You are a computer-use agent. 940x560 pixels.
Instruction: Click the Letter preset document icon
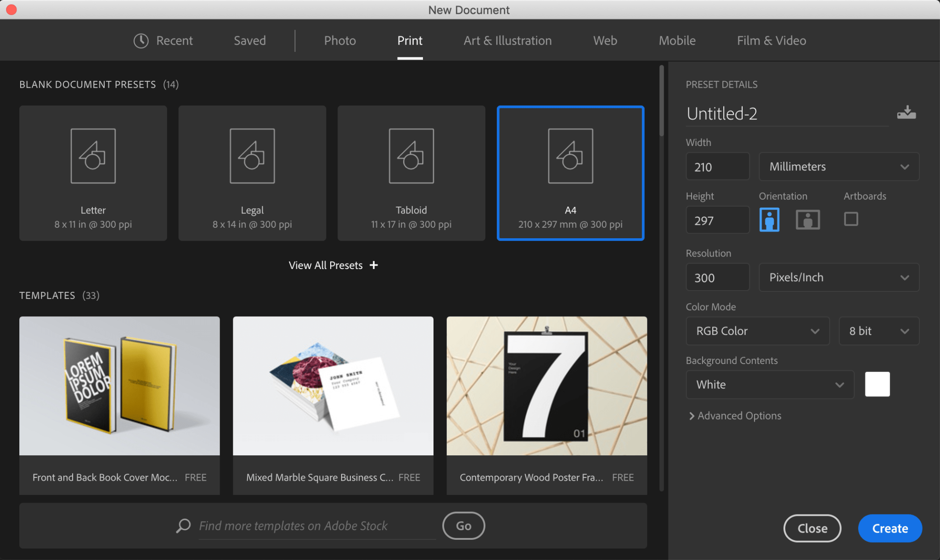tap(93, 156)
